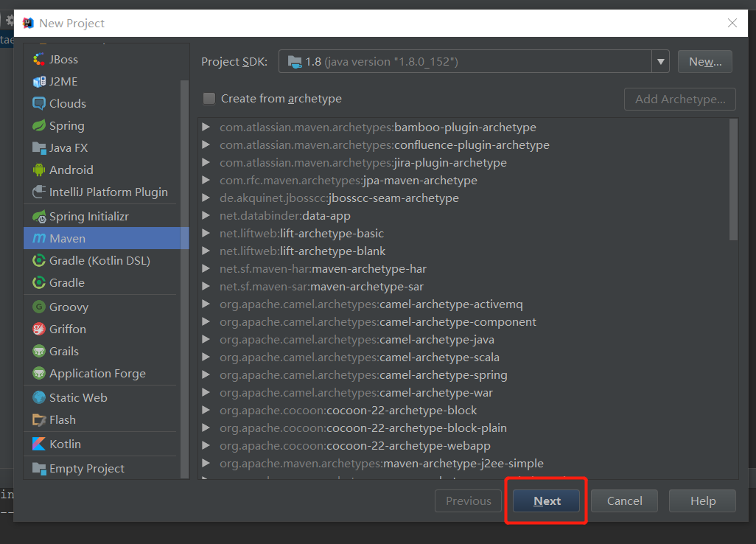Expand jbosscc-seam-archetype node
The width and height of the screenshot is (756, 544).
click(206, 198)
